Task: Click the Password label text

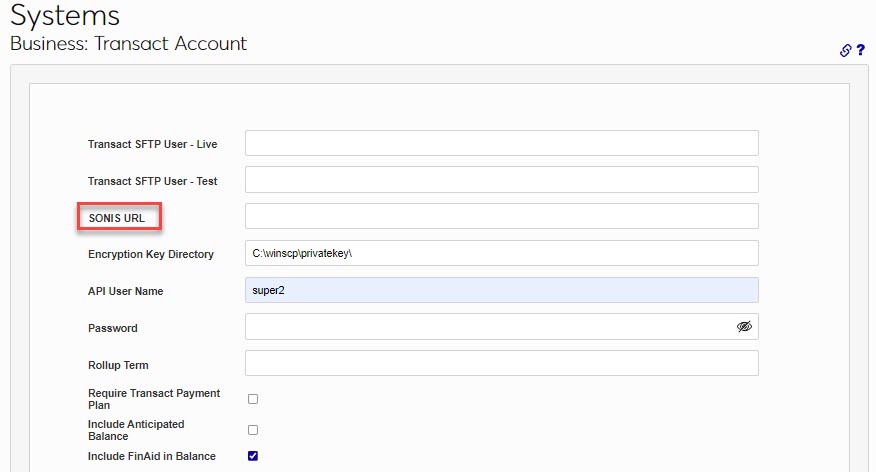Action: [112, 328]
